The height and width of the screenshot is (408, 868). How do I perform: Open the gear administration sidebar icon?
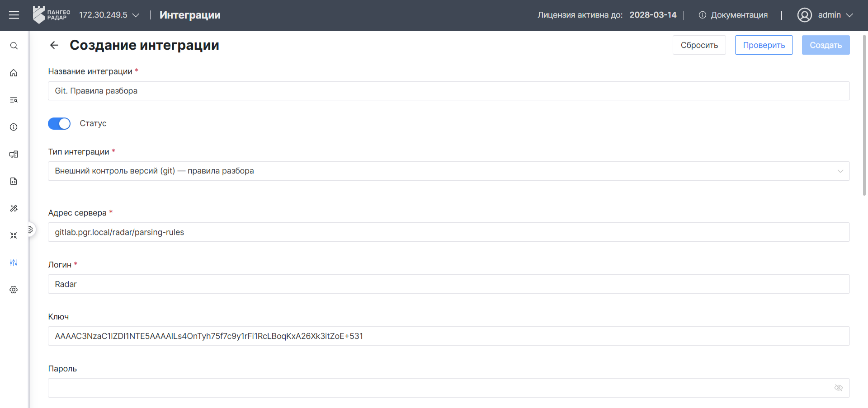point(14,290)
